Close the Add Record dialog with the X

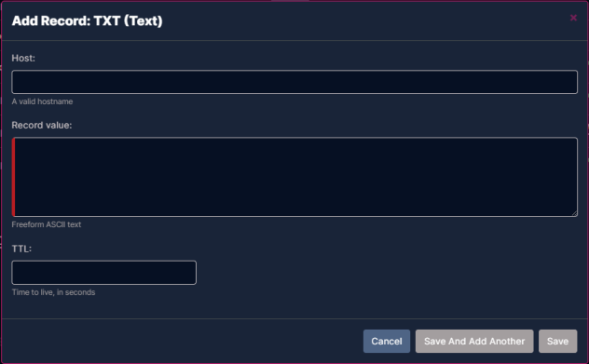click(x=573, y=18)
